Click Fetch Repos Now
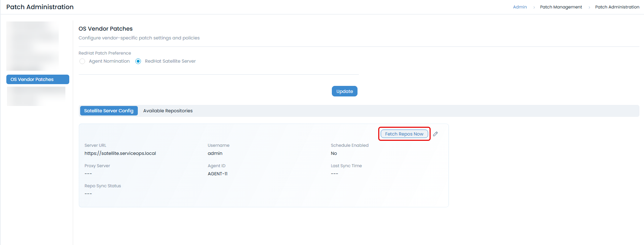The image size is (644, 245). tap(404, 134)
